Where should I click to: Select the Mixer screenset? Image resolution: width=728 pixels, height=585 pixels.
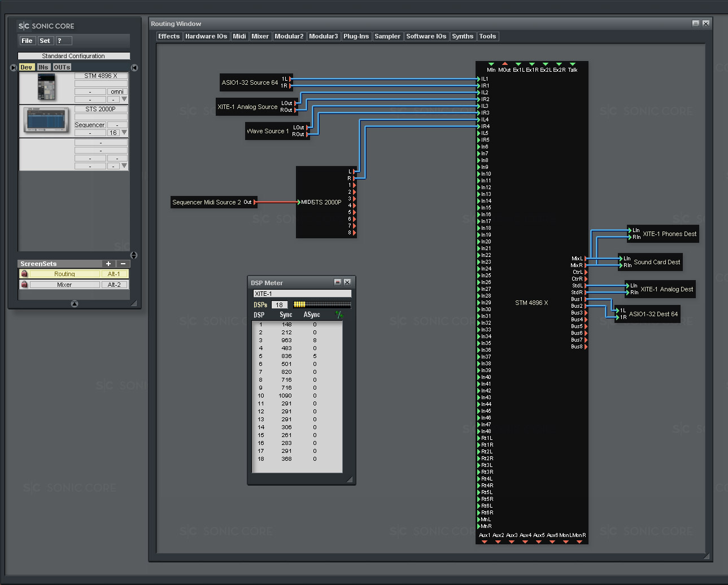tap(64, 285)
